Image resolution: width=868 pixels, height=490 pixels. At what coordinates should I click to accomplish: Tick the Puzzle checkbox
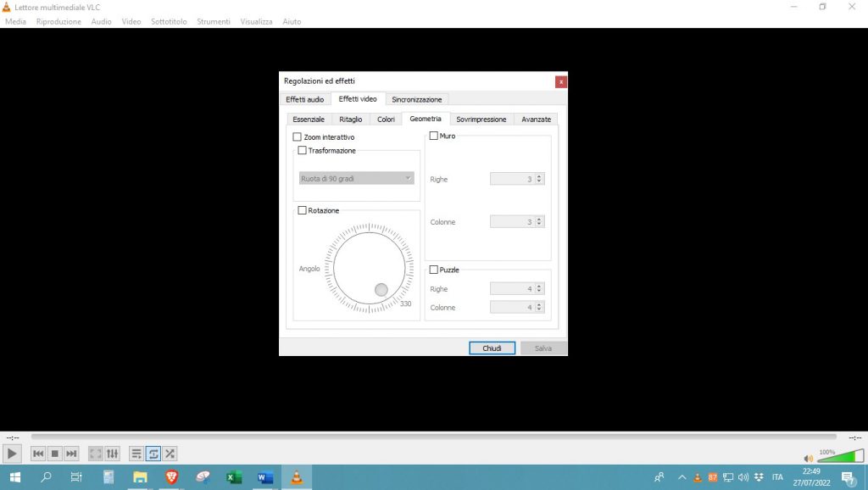click(x=434, y=270)
